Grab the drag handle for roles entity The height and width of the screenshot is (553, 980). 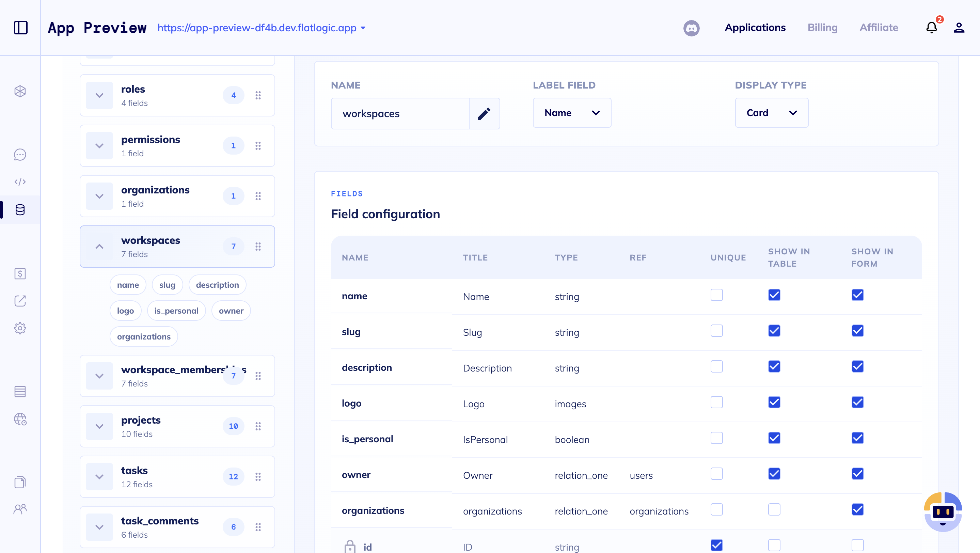[258, 95]
